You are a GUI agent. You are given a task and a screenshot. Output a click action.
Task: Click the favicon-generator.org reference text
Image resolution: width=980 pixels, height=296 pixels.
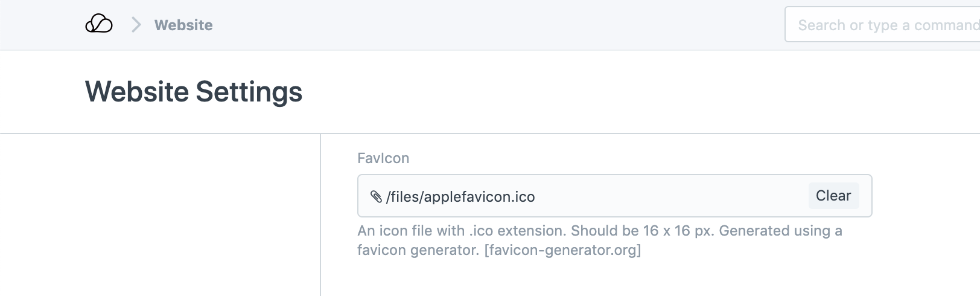562,250
